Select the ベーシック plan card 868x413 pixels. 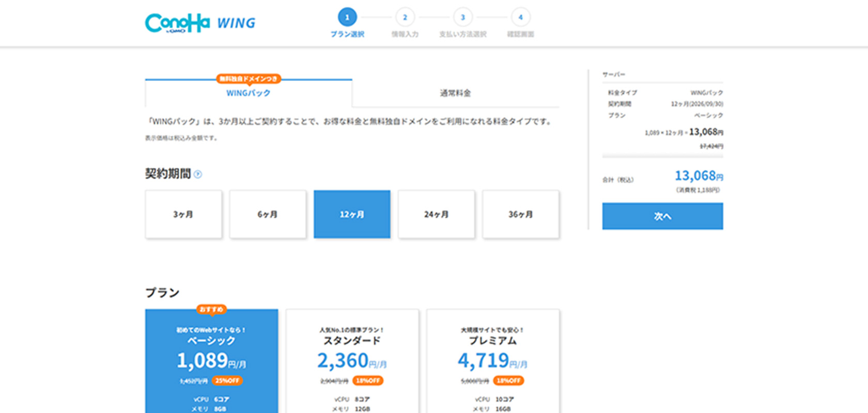pyautogui.click(x=212, y=361)
